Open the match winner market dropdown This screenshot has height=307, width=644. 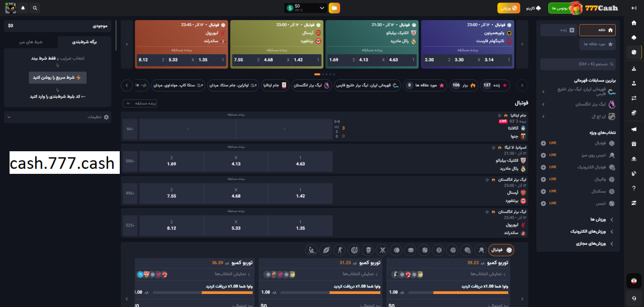point(140,103)
